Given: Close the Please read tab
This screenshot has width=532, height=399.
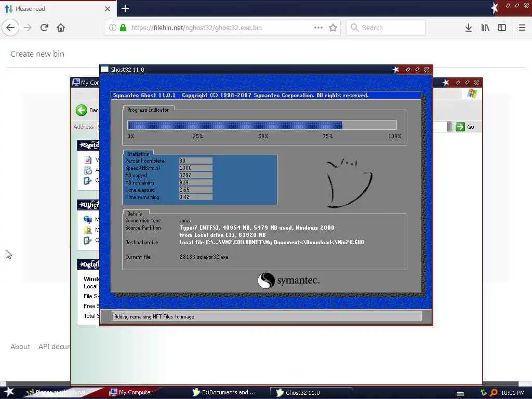Looking at the screenshot, I should 107,9.
